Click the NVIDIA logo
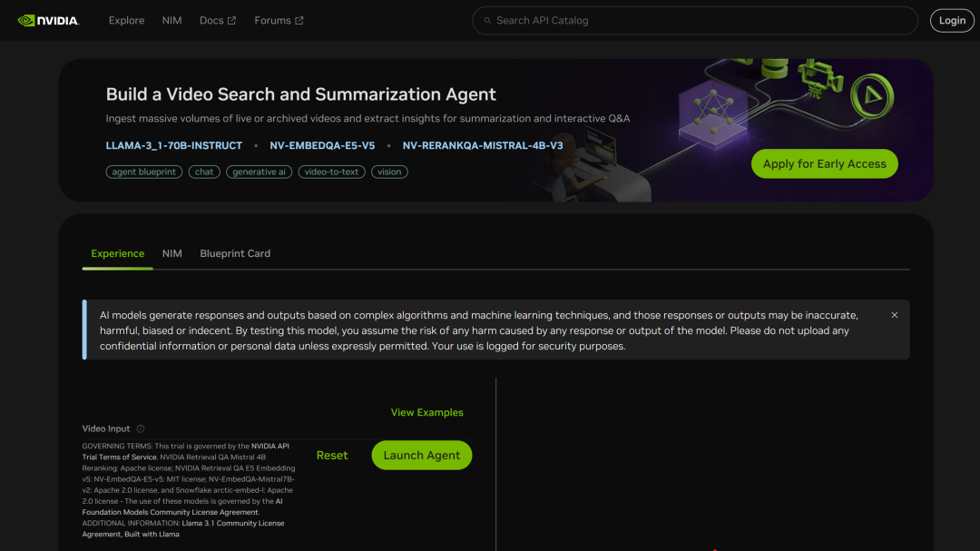Viewport: 980px width, 551px height. coord(48,21)
